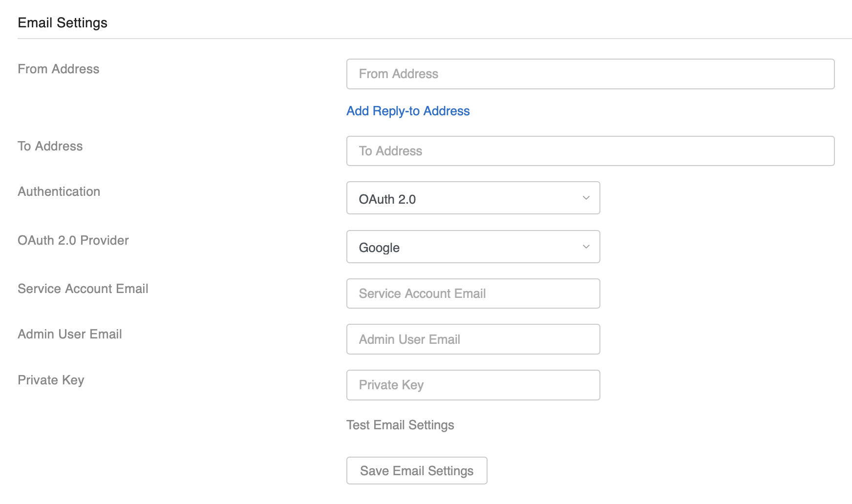Click the From Address label
The width and height of the screenshot is (852, 504).
pos(58,69)
